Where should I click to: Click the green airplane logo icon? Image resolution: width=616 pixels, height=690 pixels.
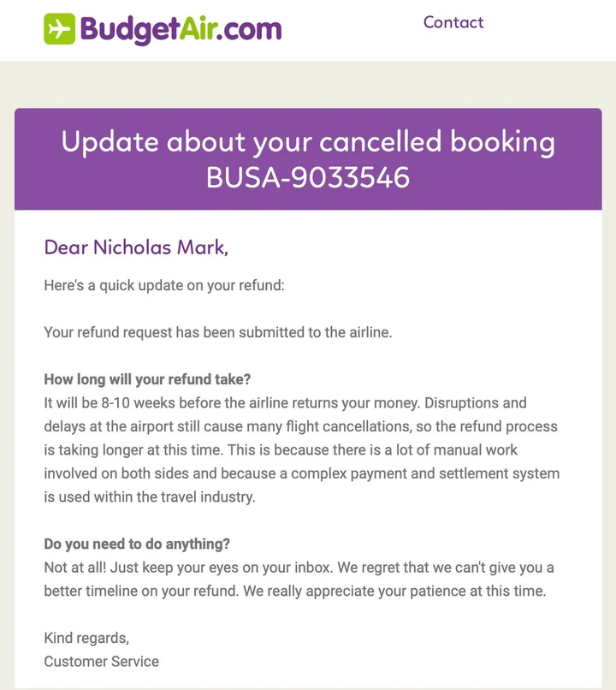(60, 30)
